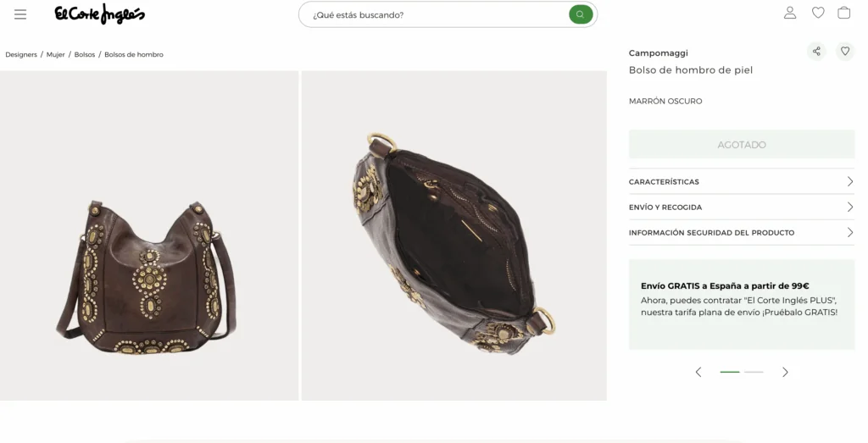Open Bolsos breadcrumb link
The image size is (868, 443).
coord(85,55)
